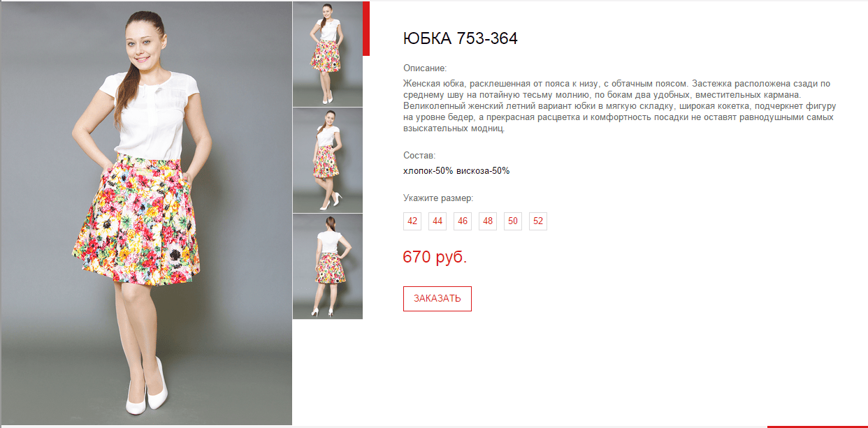868x428 pixels.
Task: Click the ЗАКАЗАТЬ order button
Action: pyautogui.click(x=437, y=299)
